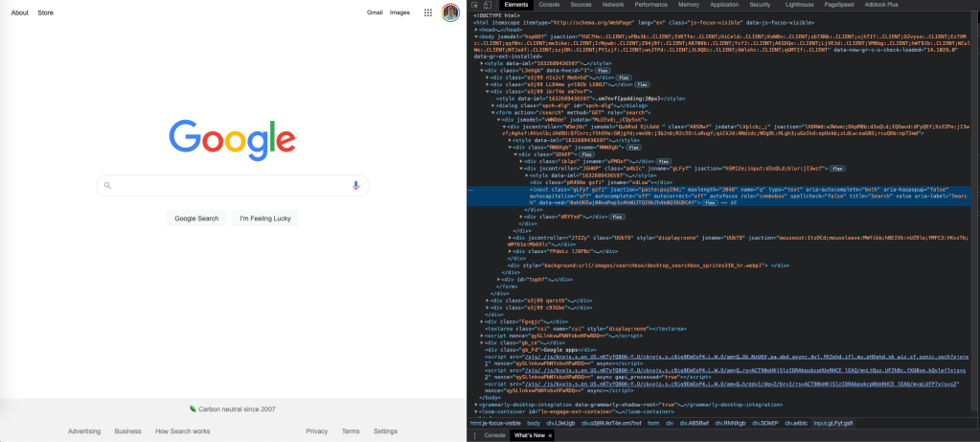Click the I'm Feeling Lucky button

(265, 219)
